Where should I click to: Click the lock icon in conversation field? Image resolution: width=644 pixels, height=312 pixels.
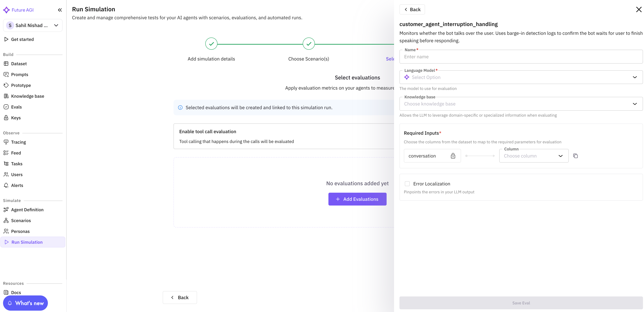click(x=453, y=156)
